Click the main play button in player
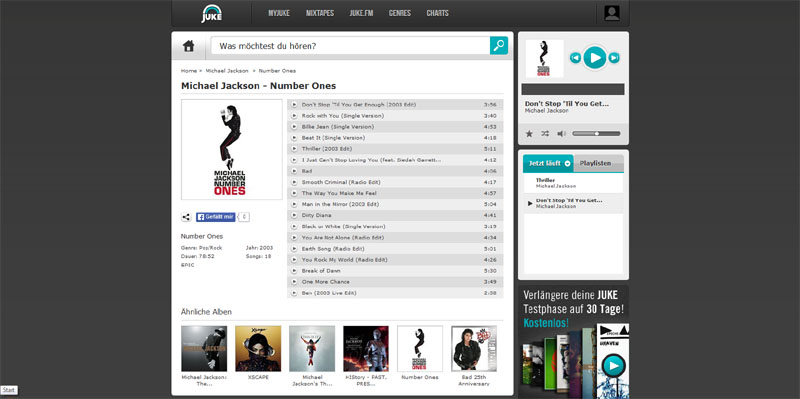Image resolution: width=800 pixels, height=399 pixels. [x=594, y=58]
